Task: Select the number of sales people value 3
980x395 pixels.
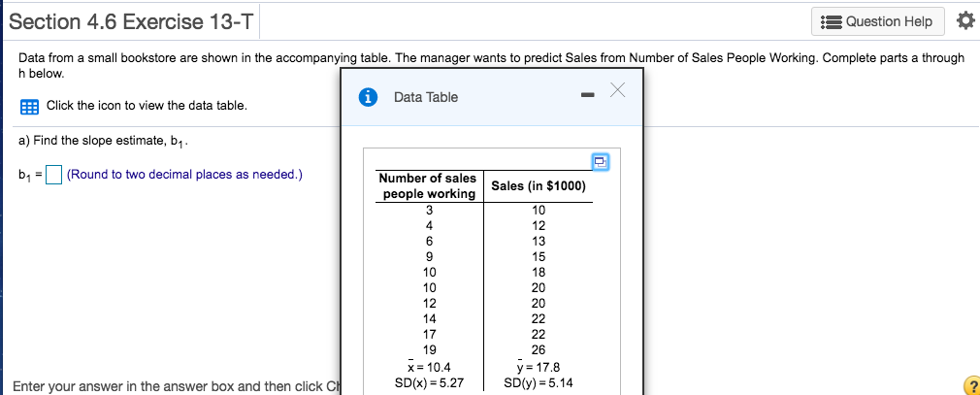Action: (x=429, y=210)
